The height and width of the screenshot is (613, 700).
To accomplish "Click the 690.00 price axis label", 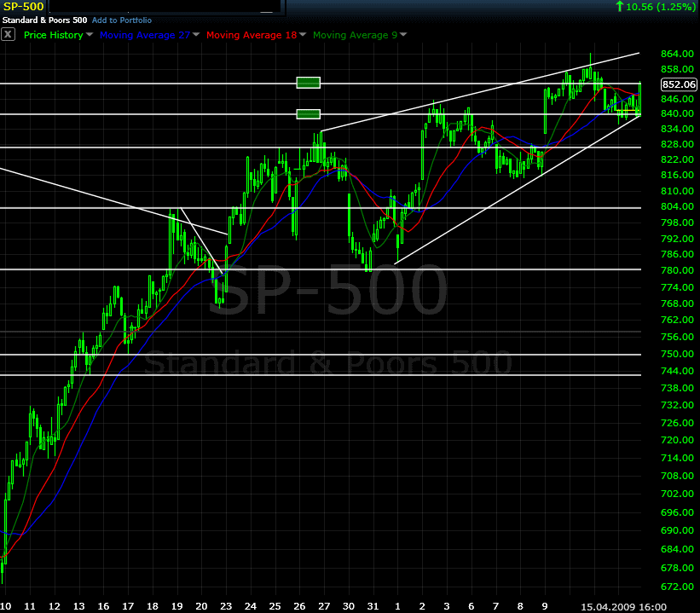I will point(677,530).
